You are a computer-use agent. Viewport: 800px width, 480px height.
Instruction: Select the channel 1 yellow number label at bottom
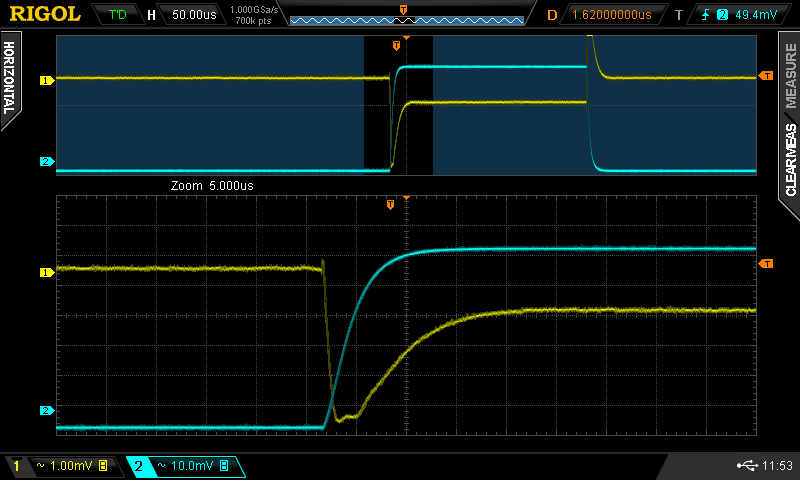tap(16, 466)
